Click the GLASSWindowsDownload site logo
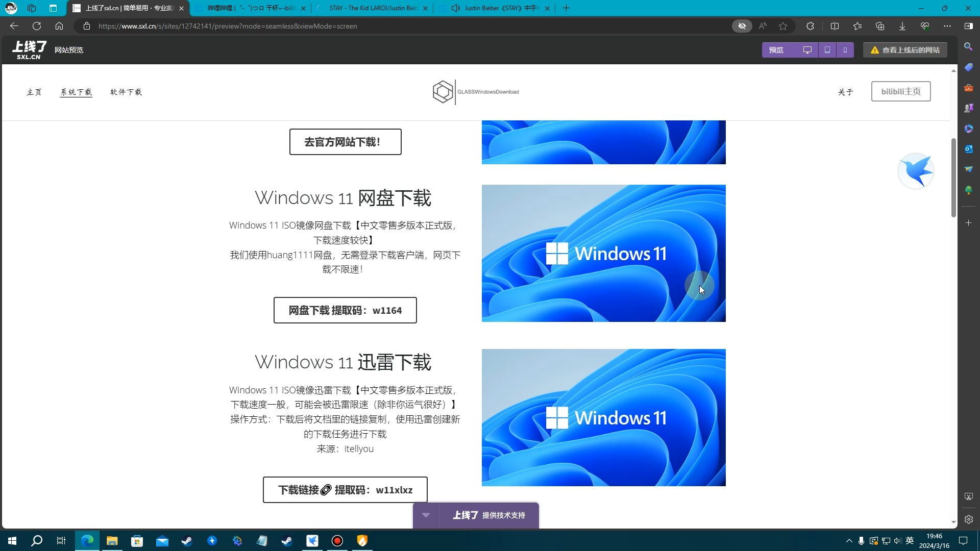 tap(476, 92)
